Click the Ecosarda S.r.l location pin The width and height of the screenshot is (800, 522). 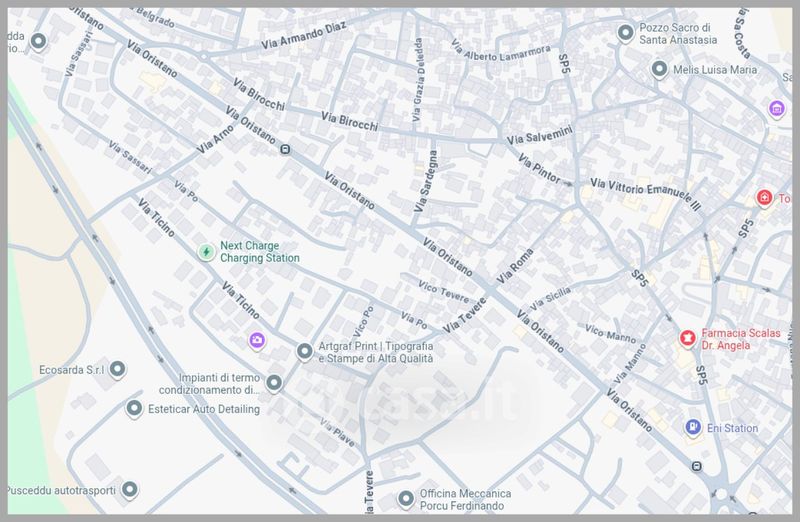coord(117,370)
